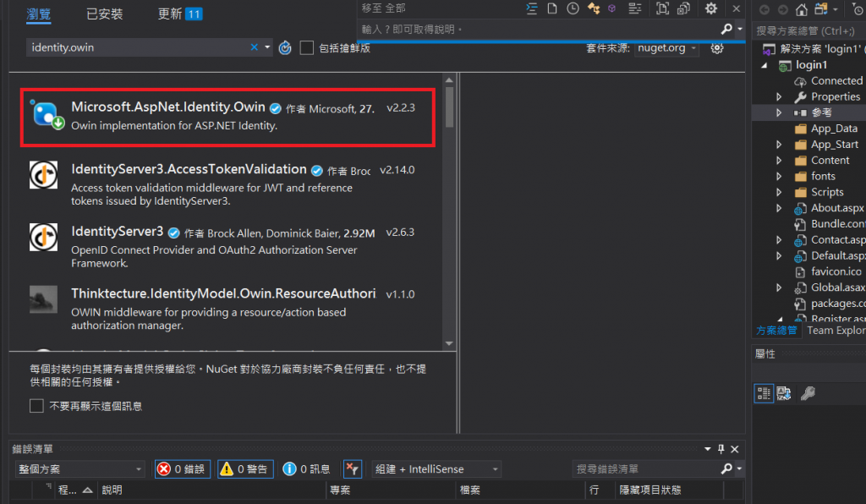The image size is (866, 504).
Task: Open the package source nuget.org dropdown
Action: (x=666, y=48)
